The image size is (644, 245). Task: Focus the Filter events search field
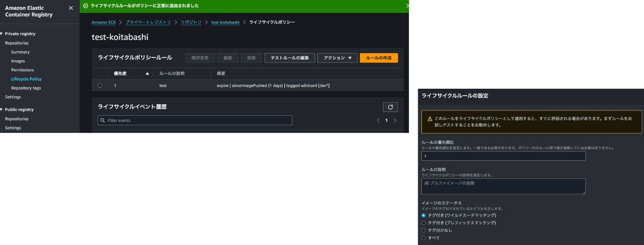pos(195,120)
